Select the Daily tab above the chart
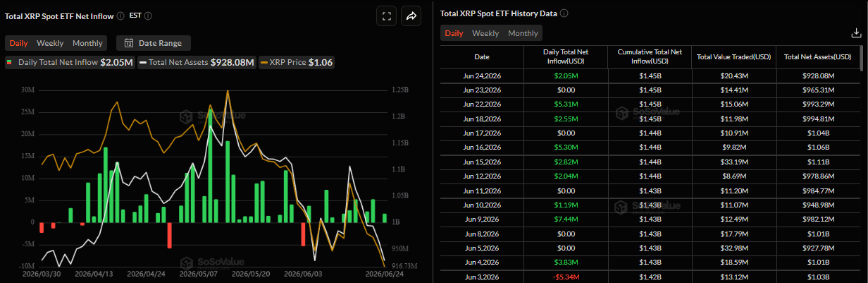Screen dimensions: 868x283 (19, 43)
